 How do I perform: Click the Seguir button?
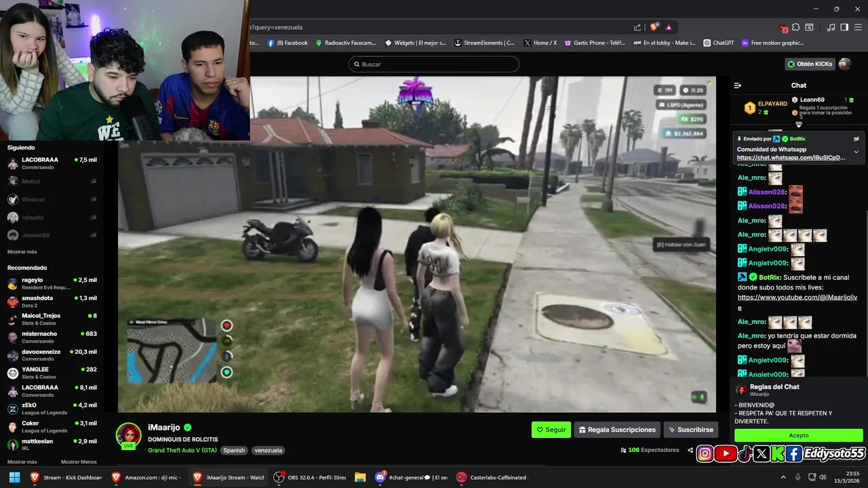click(551, 430)
